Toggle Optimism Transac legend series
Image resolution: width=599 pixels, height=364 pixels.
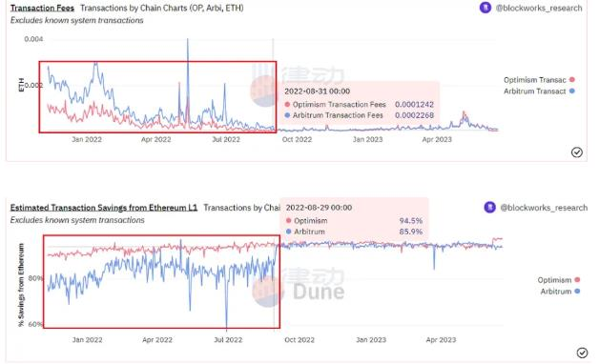point(539,80)
